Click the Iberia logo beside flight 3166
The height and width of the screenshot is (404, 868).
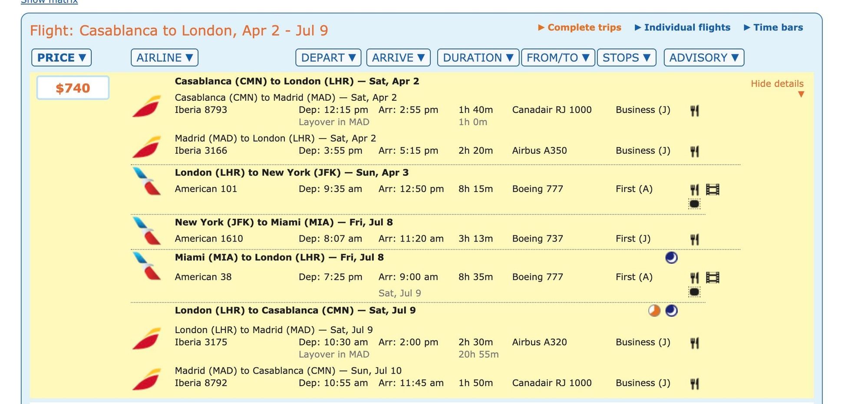147,146
